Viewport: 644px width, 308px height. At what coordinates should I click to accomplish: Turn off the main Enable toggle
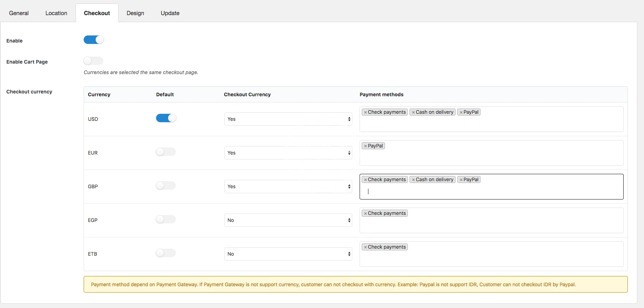click(94, 40)
